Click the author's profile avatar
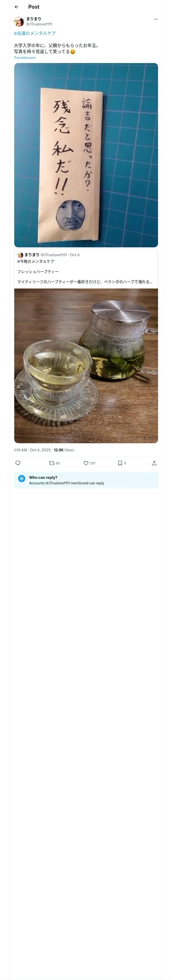Viewport: 172px width, 980px height. [x=19, y=21]
